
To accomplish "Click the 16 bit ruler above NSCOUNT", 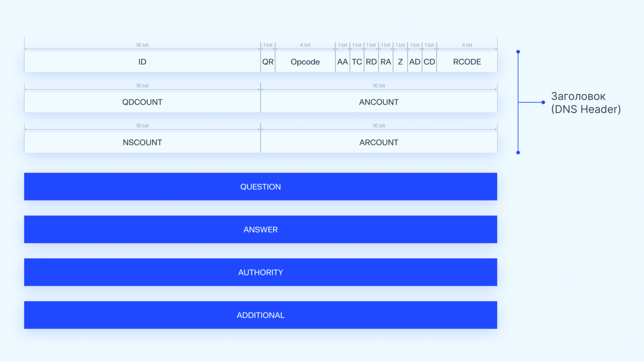I will pyautogui.click(x=142, y=125).
